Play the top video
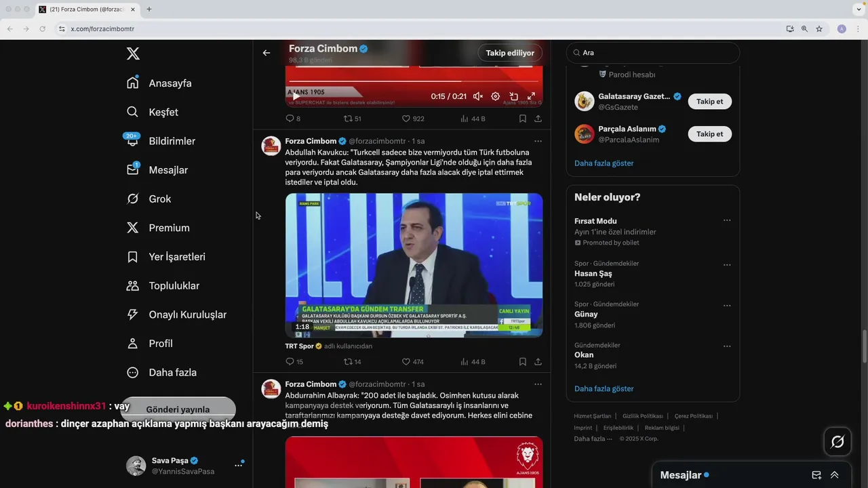The height and width of the screenshot is (488, 868). [x=295, y=96]
